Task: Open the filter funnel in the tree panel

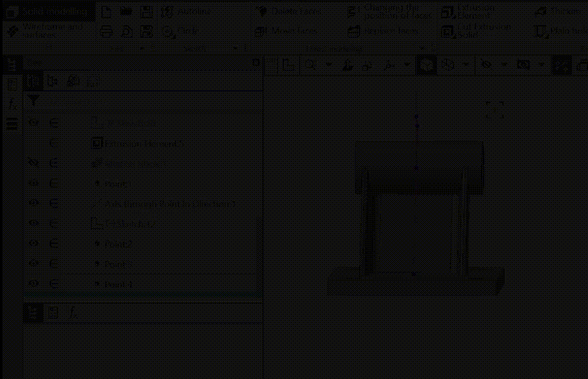Action: tap(34, 101)
